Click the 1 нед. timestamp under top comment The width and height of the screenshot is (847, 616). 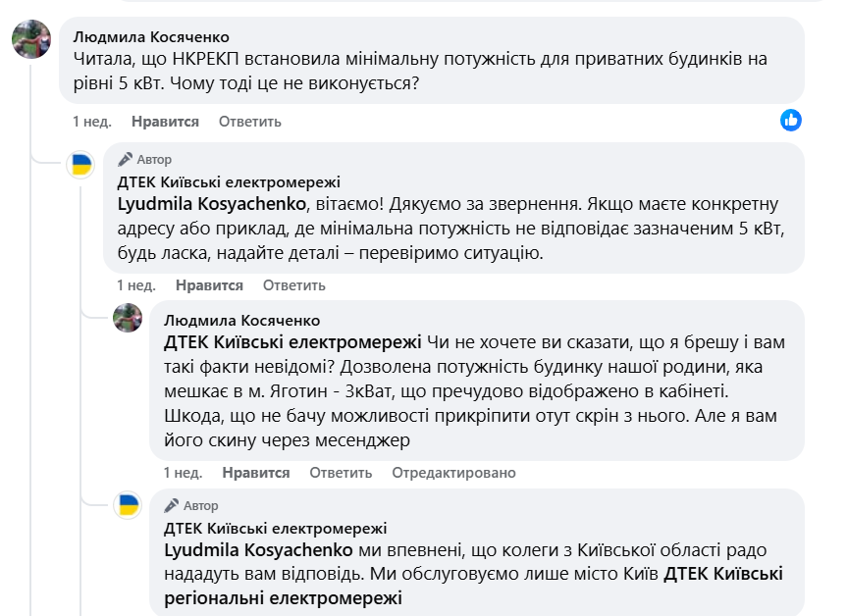[92, 122]
